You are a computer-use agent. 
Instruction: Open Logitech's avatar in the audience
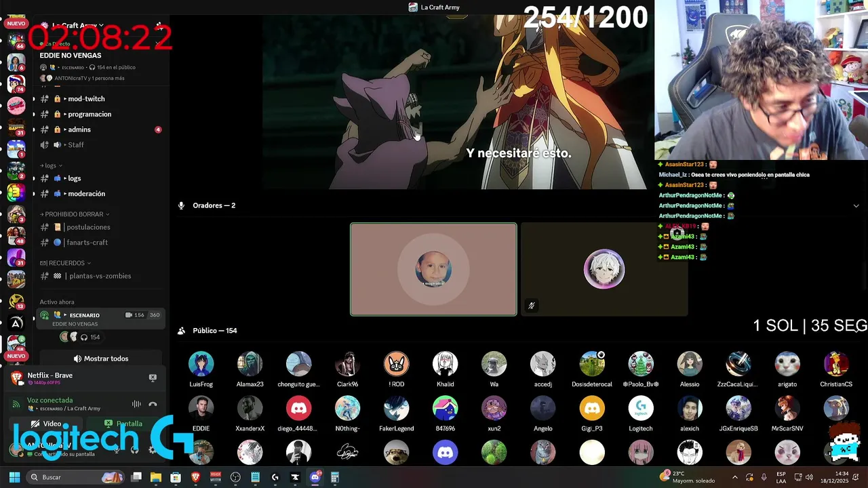[640, 409]
